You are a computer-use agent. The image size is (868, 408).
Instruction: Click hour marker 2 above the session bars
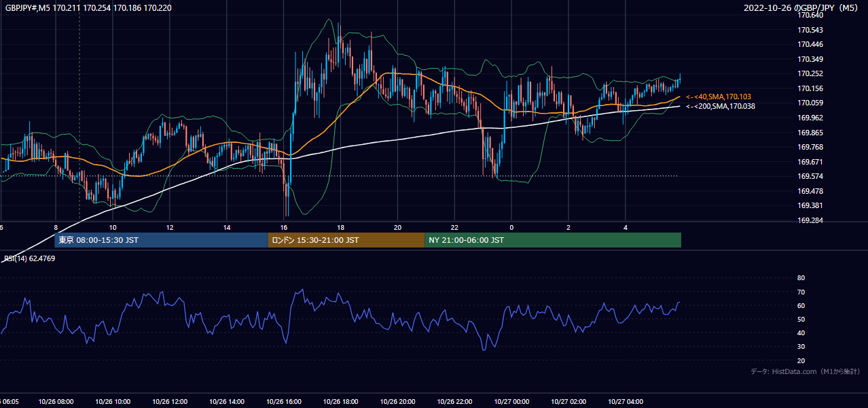click(x=568, y=227)
